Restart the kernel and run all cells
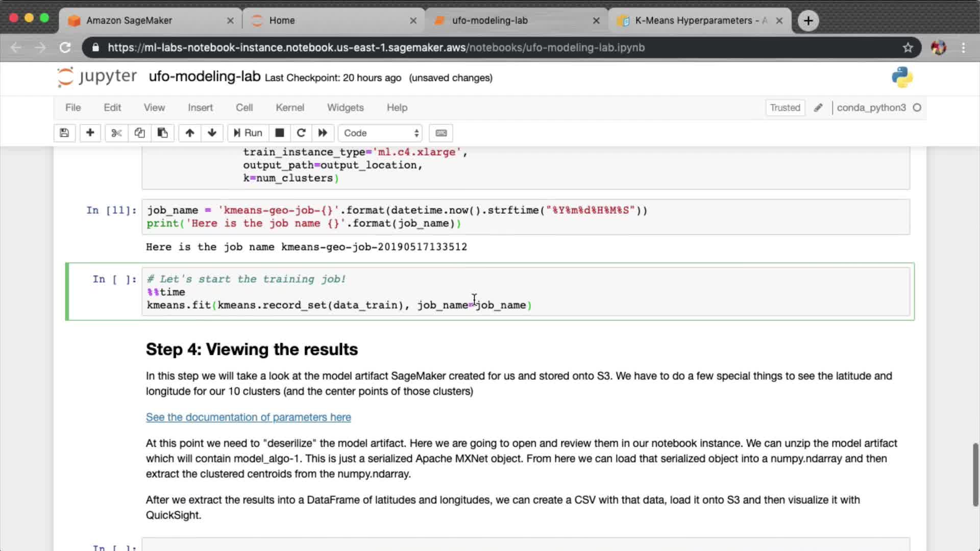 323,133
